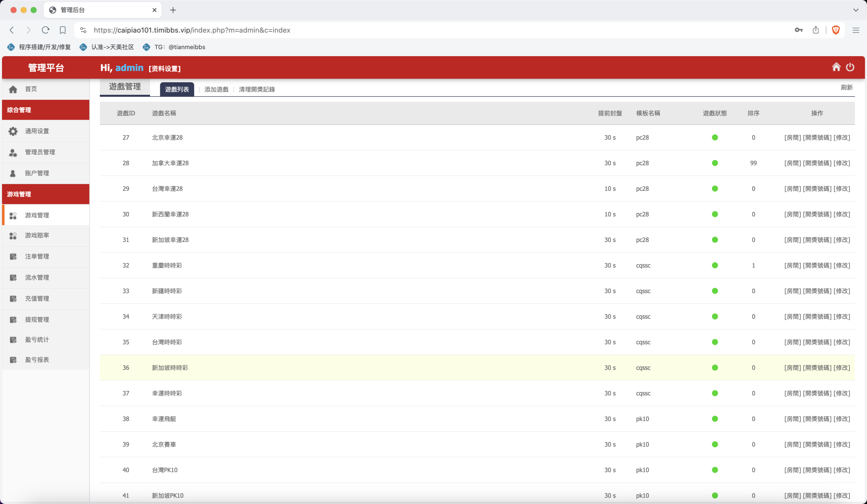
Task: Open 充值管理 in the sidebar
Action: (46, 299)
